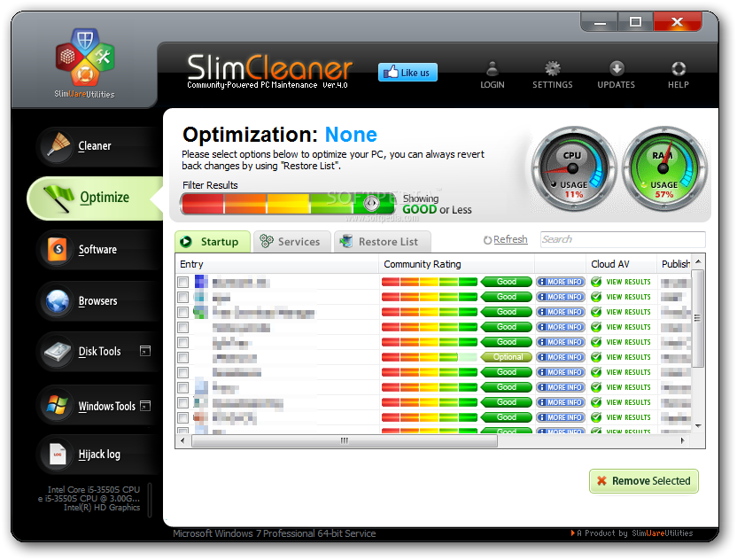This screenshot has width=737, height=560.
Task: Click the CPU usage gauge
Action: pyautogui.click(x=573, y=169)
